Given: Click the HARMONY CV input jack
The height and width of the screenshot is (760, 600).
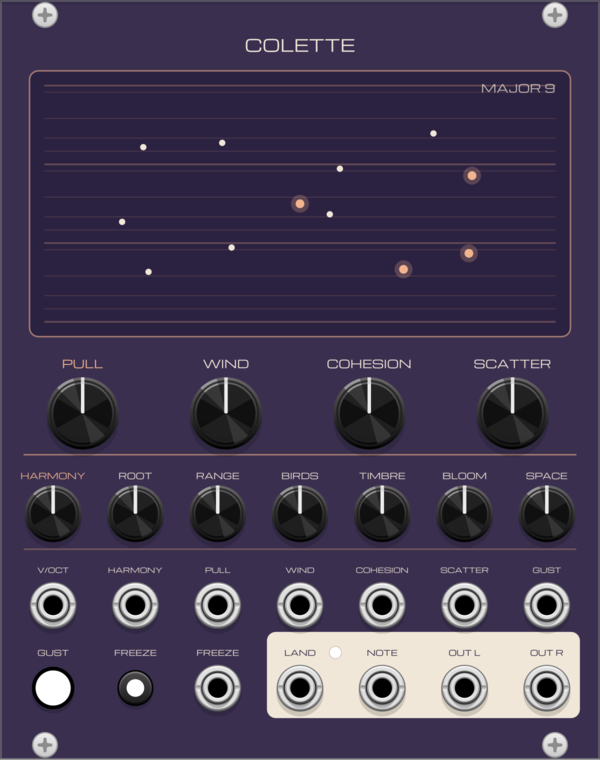Looking at the screenshot, I should (135, 605).
